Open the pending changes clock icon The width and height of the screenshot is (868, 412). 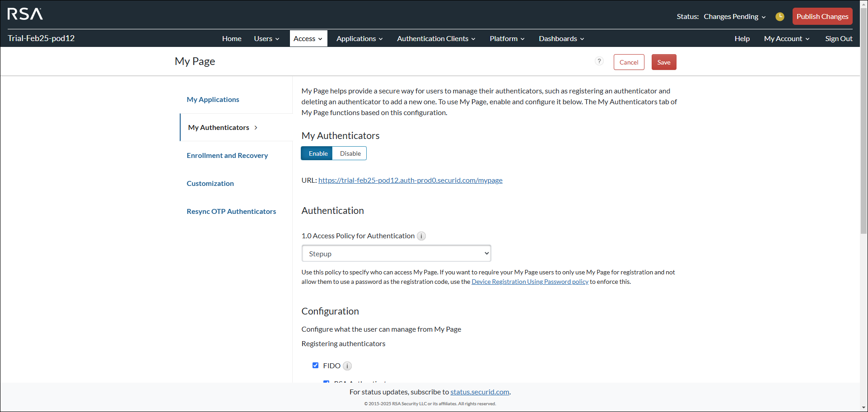pos(779,16)
